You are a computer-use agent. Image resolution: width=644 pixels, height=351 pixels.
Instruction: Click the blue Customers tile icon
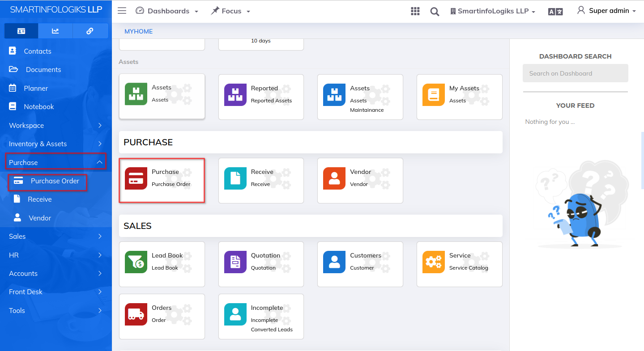334,262
